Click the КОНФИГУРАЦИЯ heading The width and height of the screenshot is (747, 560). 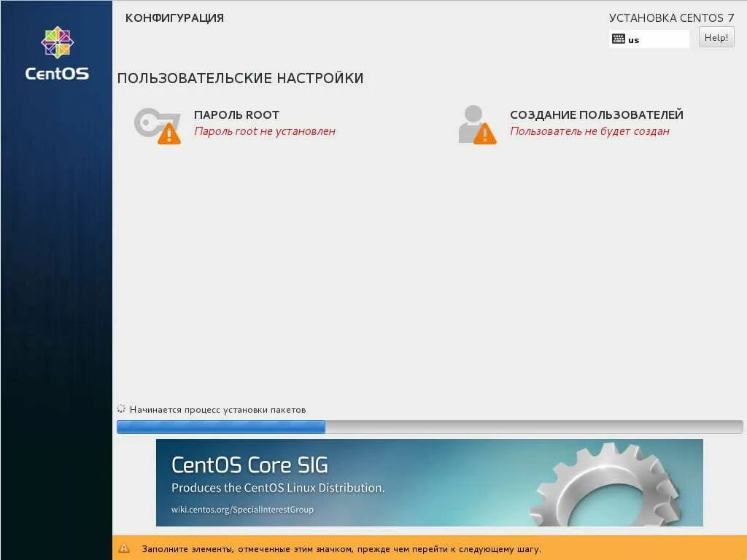click(x=174, y=18)
